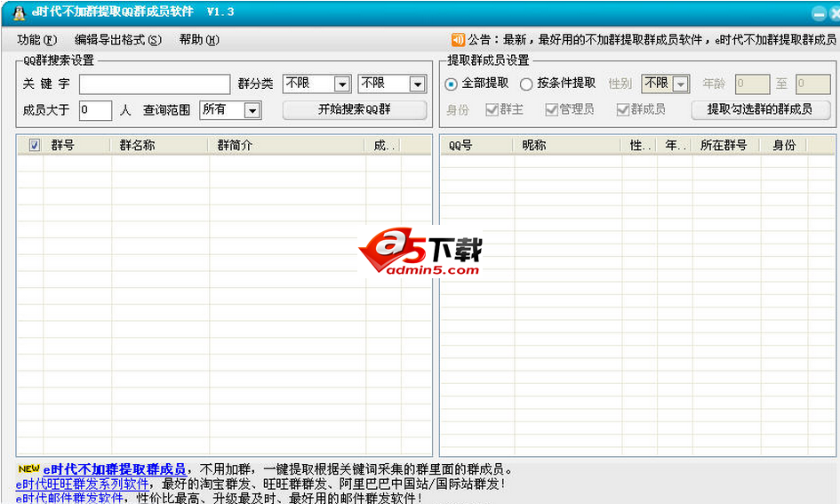This screenshot has width=840, height=504.
Task: Click the 年.. column header
Action: coord(674,145)
